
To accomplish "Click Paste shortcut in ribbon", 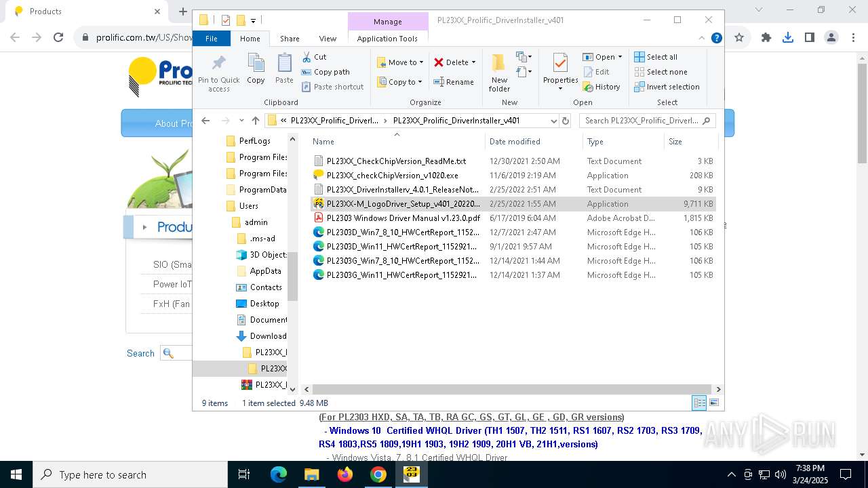I will tap(332, 87).
